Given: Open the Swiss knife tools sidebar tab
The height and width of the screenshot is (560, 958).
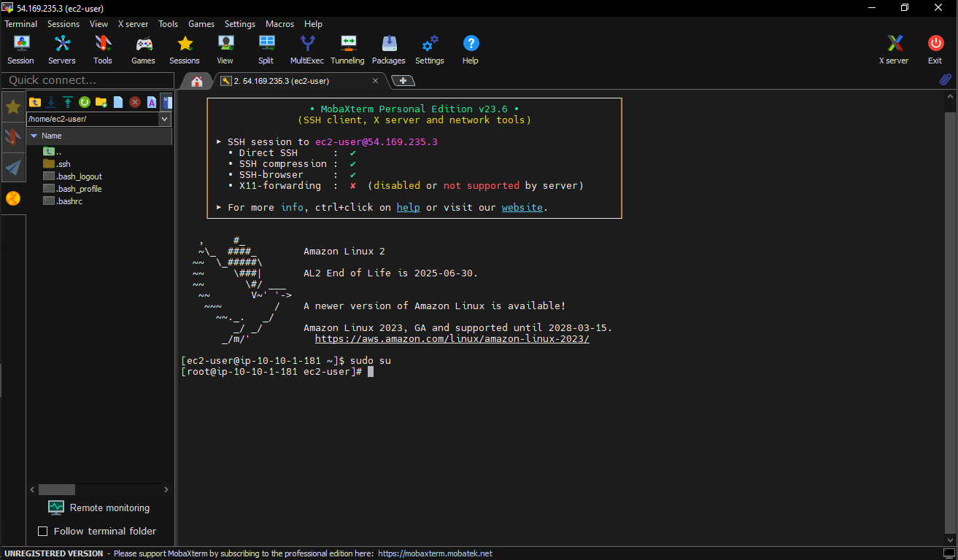Looking at the screenshot, I should point(13,137).
